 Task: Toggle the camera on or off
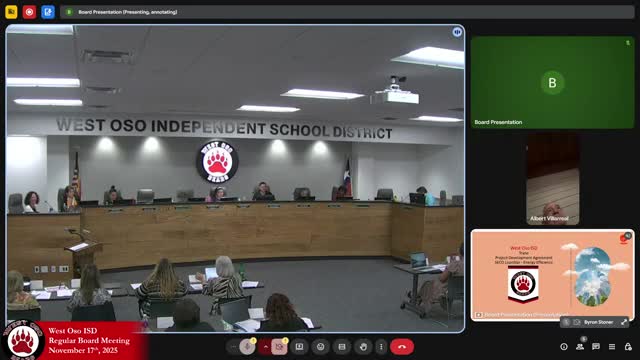pyautogui.click(x=280, y=347)
